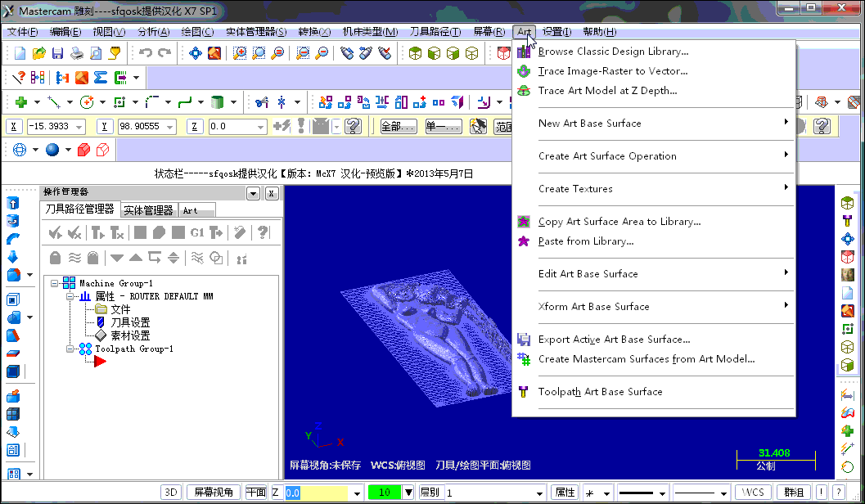Open a file with the folder icon

38,53
